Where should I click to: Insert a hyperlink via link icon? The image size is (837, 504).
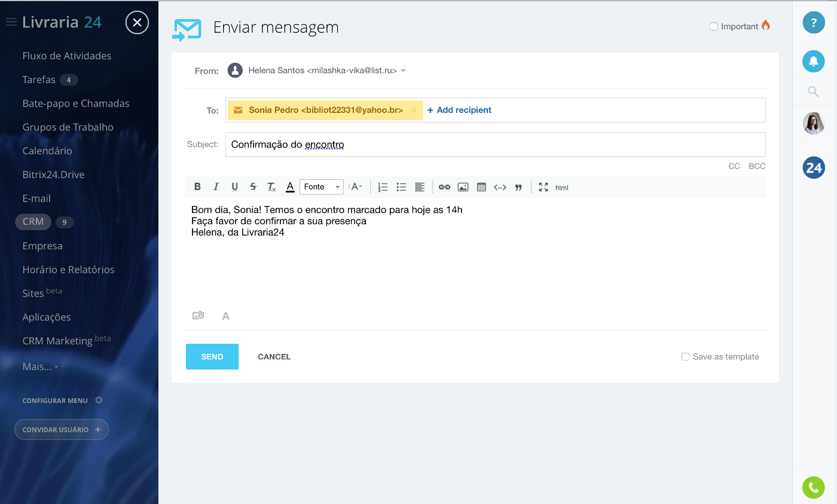pos(444,187)
